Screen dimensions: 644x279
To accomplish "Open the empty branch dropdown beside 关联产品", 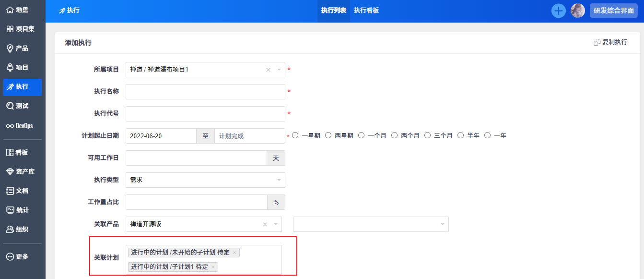I will tap(371, 224).
